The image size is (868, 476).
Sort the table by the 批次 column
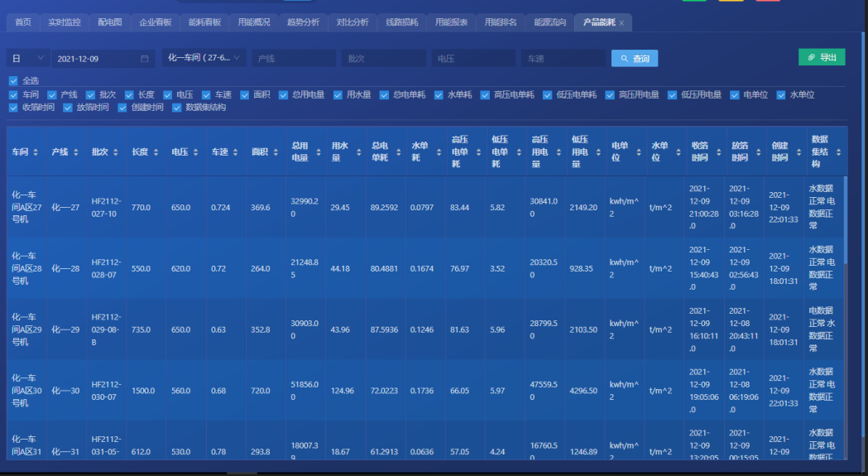116,152
